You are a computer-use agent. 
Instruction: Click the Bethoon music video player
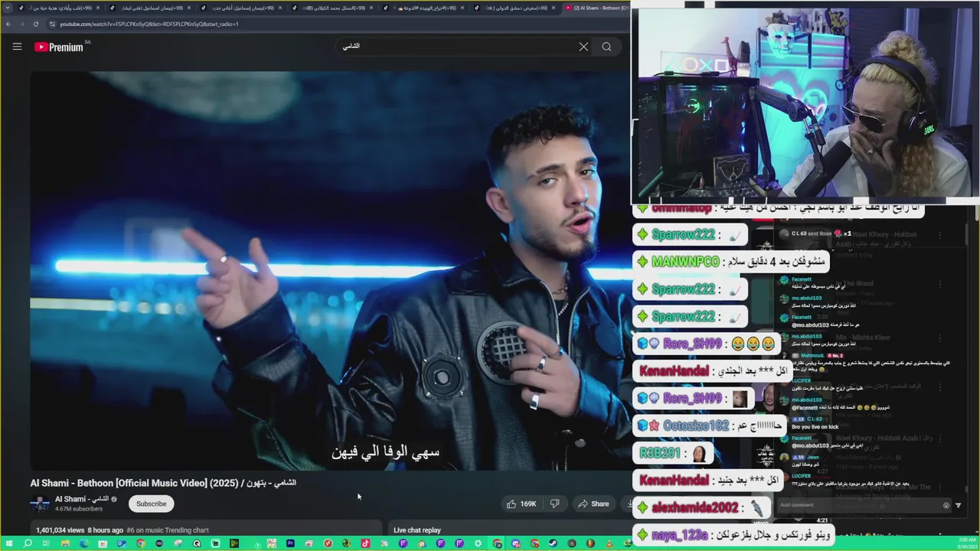[331, 270]
